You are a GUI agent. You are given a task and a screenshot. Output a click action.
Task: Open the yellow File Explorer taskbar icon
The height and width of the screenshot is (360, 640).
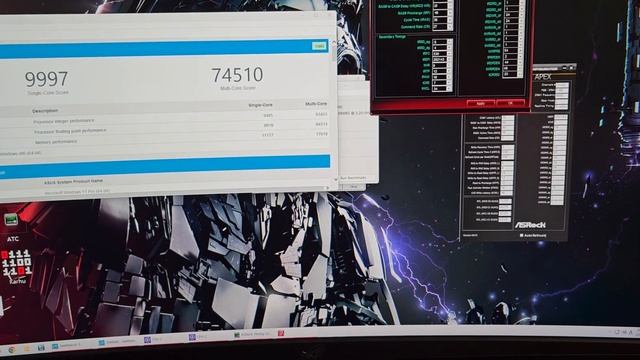[x=27, y=349]
